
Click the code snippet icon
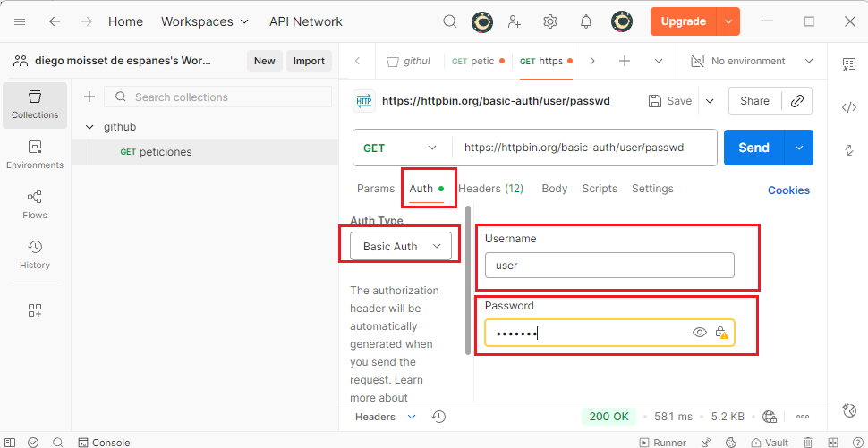(848, 107)
